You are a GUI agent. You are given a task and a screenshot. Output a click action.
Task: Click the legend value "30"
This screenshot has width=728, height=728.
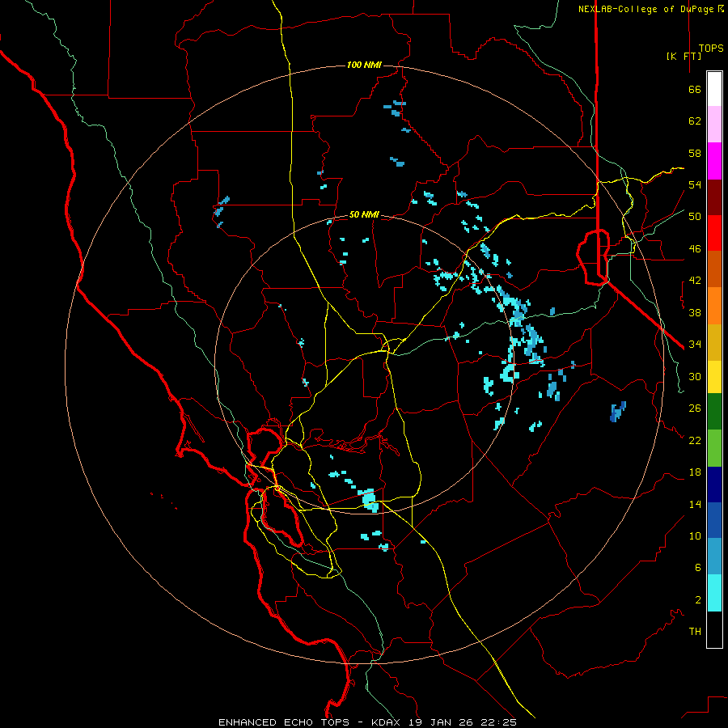(695, 376)
